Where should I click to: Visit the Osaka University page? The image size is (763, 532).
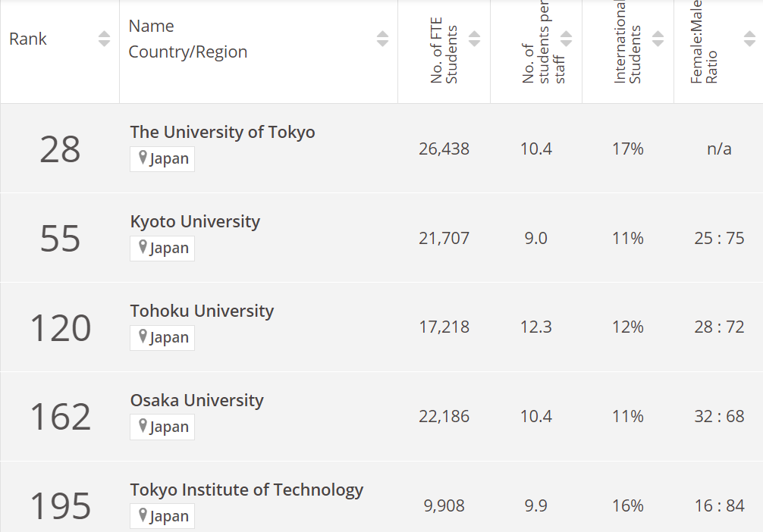[x=196, y=400]
